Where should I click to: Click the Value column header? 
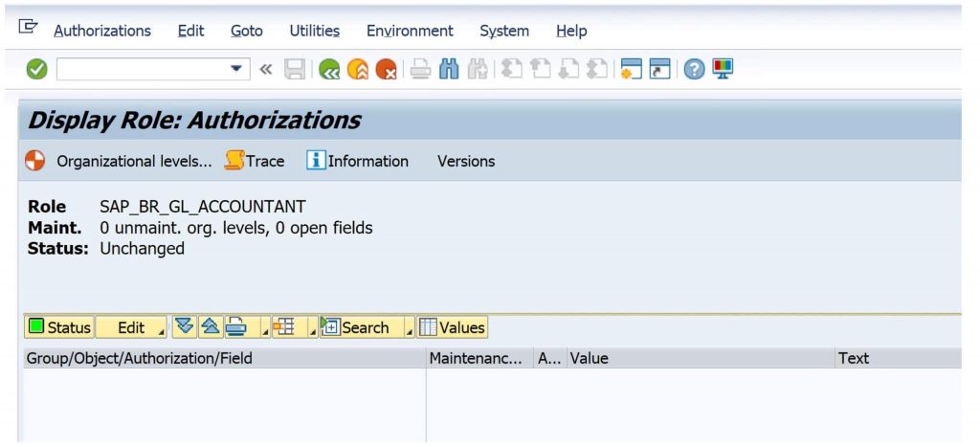(x=701, y=358)
